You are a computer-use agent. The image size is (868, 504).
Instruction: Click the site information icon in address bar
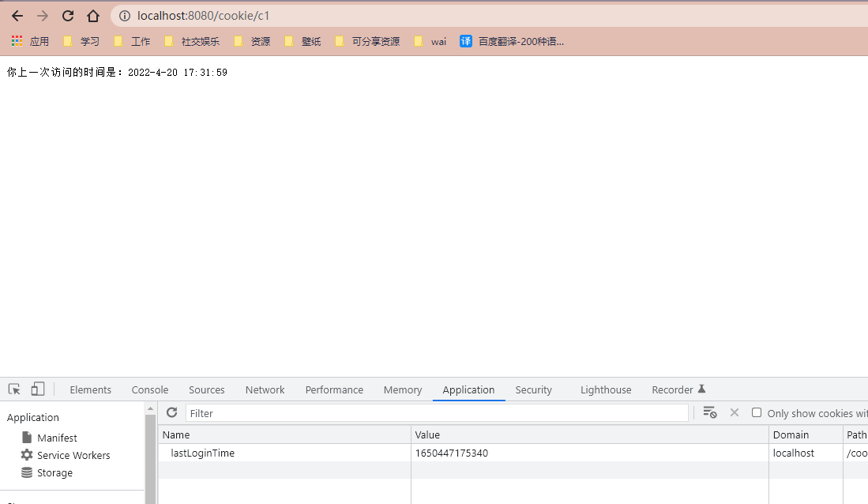(125, 16)
